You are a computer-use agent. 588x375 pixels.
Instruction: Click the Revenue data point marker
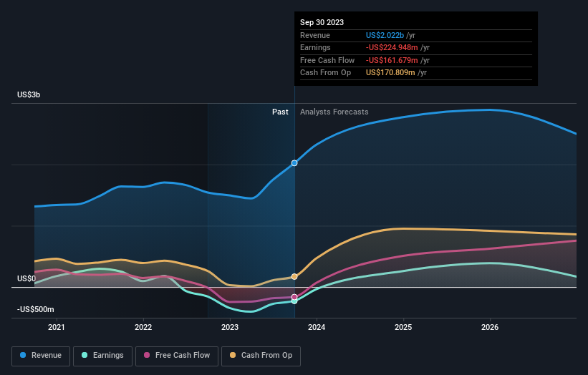pyautogui.click(x=294, y=163)
